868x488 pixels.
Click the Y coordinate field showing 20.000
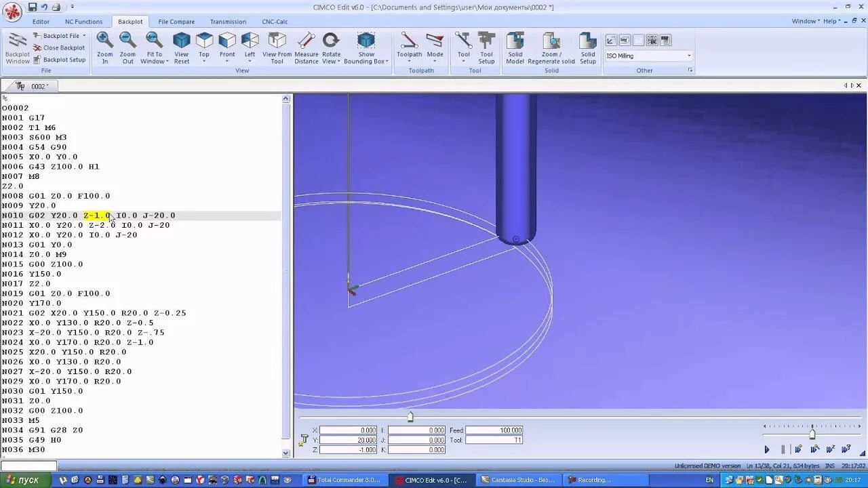point(349,440)
